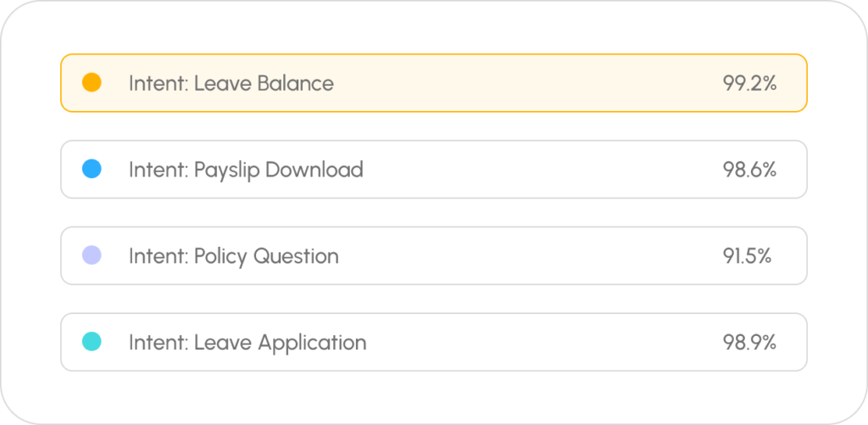Select the 'Intent: Leave Application' label
The width and height of the screenshot is (868, 425).
pos(248,343)
